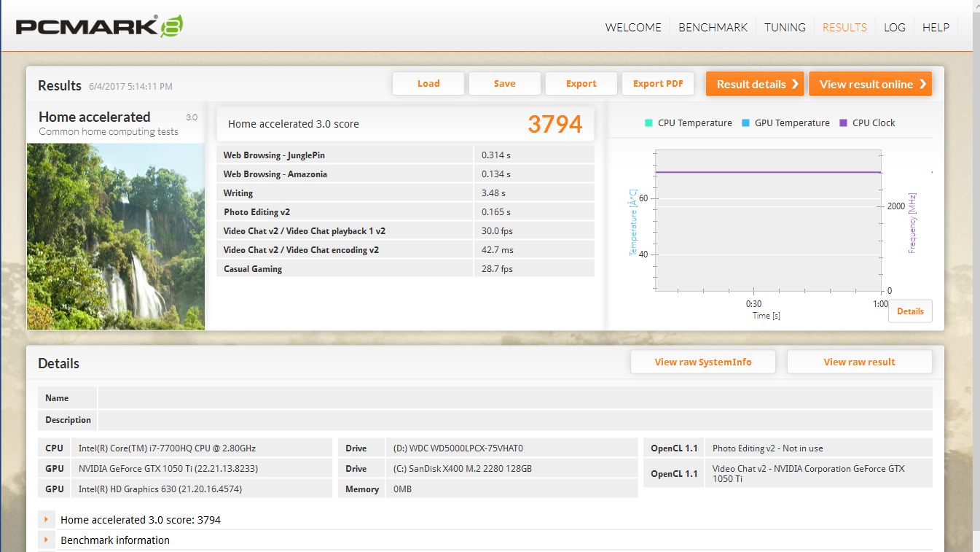Save the benchmark result
980x552 pixels.
coord(504,84)
